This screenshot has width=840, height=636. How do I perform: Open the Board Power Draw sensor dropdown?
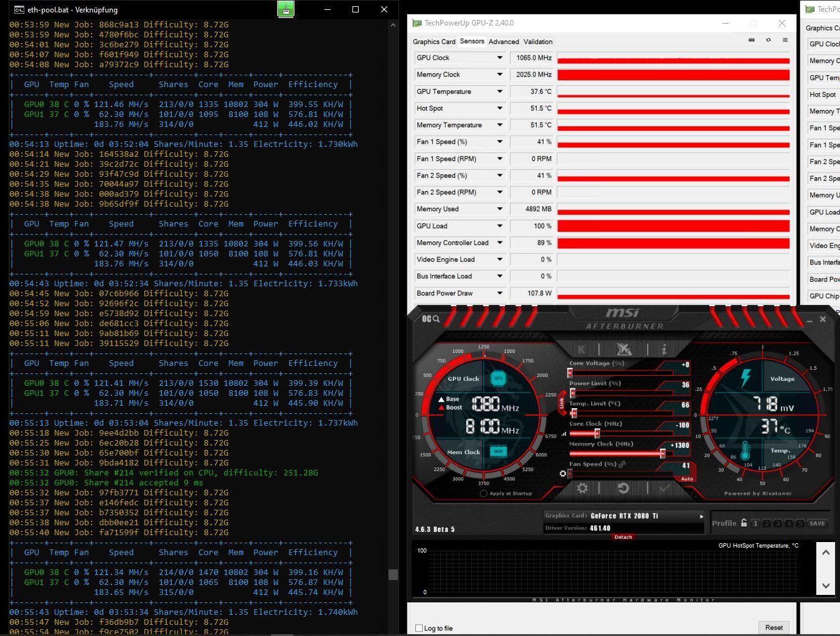point(499,293)
